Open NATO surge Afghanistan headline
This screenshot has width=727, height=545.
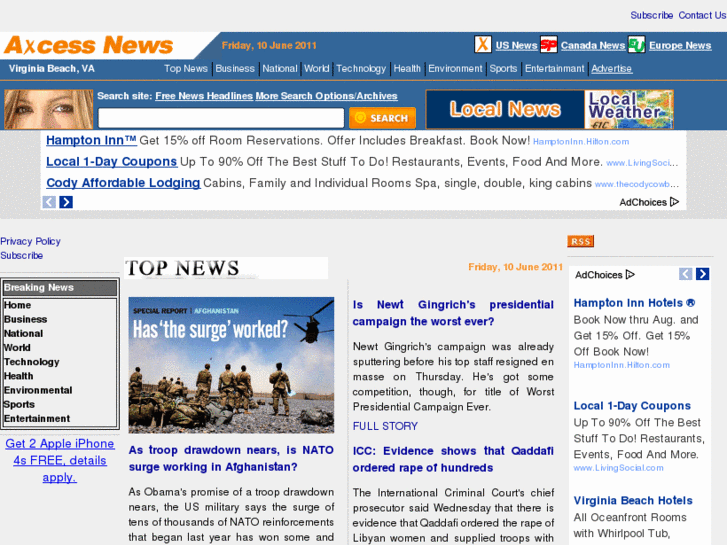(x=231, y=458)
